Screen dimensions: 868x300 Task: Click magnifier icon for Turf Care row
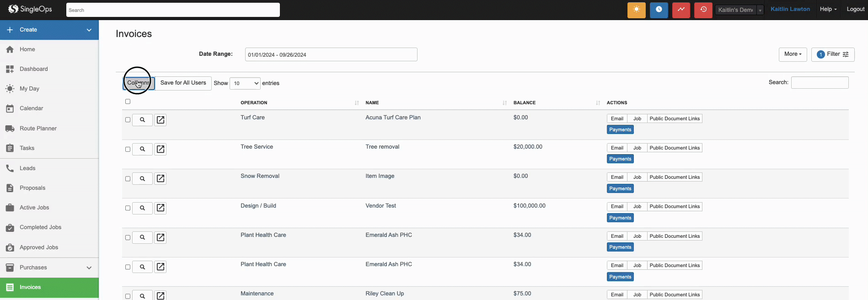click(x=142, y=120)
